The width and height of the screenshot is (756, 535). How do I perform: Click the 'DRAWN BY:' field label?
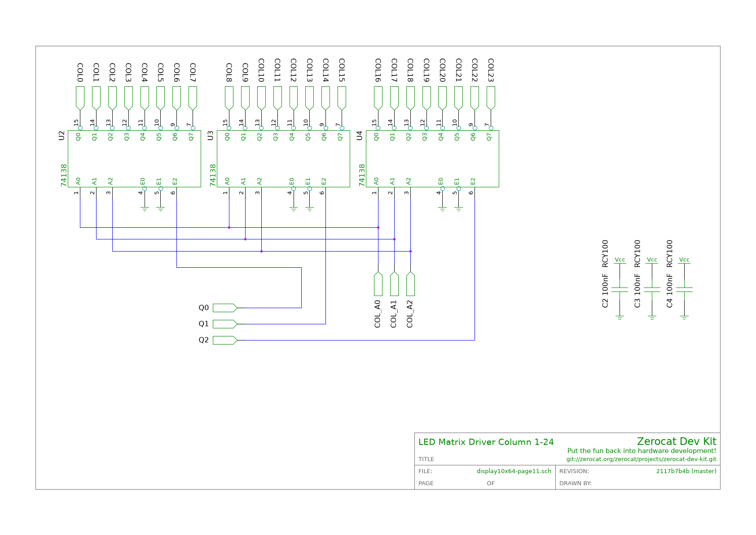pos(576,483)
